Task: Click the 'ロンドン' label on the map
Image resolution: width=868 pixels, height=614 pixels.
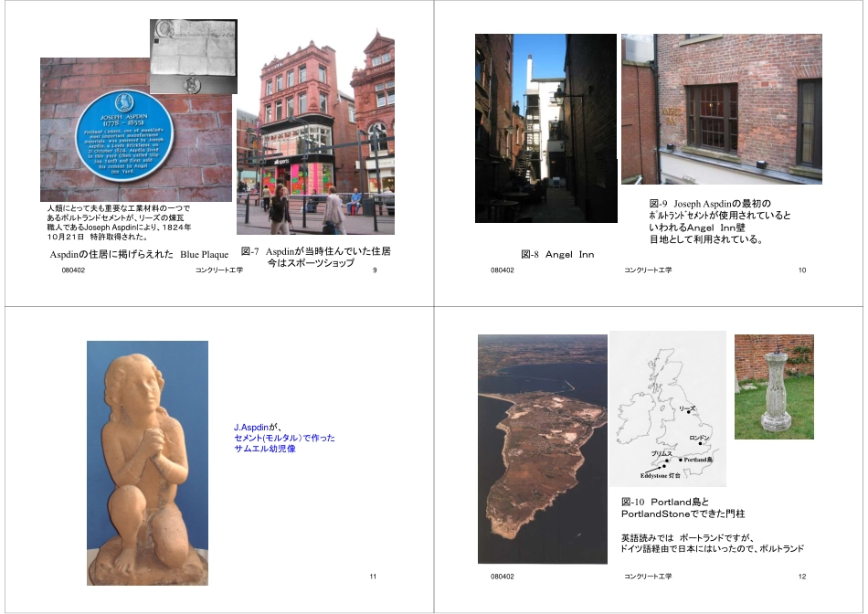Action: tap(699, 438)
